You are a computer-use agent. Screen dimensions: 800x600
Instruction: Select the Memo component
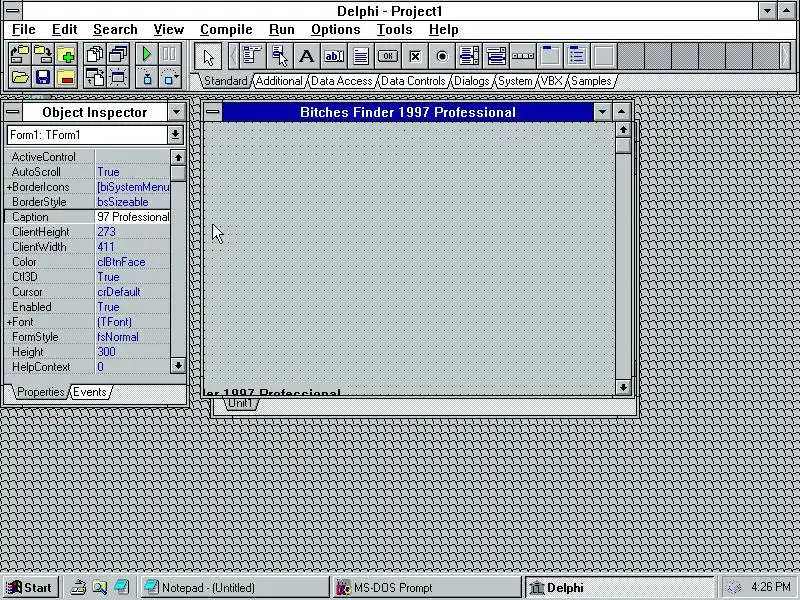361,56
